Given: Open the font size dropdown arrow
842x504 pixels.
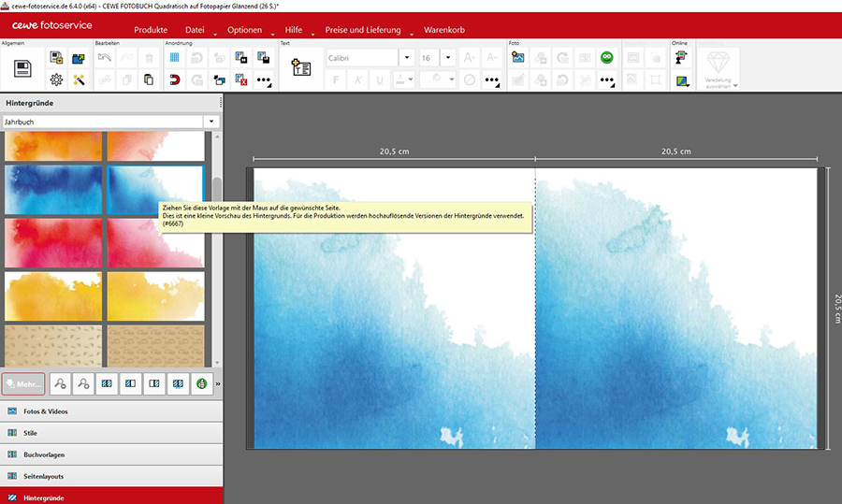Looking at the screenshot, I should [448, 58].
